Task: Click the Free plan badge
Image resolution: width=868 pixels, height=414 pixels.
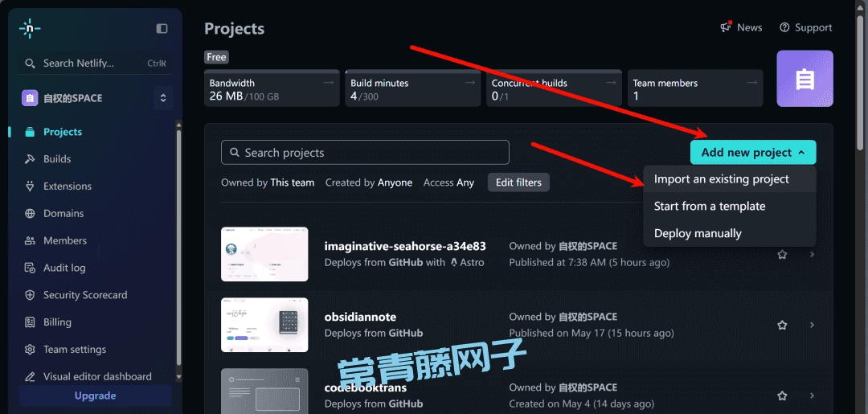Action: pos(216,57)
